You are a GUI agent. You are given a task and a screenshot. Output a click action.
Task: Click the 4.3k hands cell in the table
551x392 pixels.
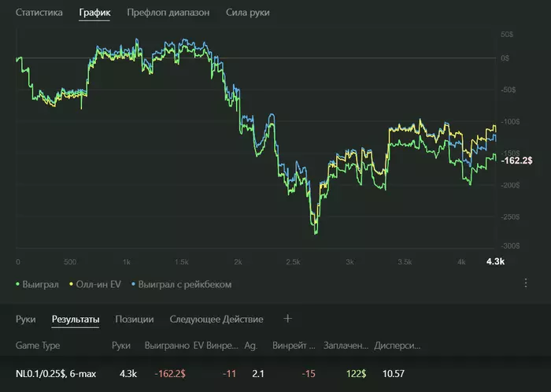coord(128,373)
